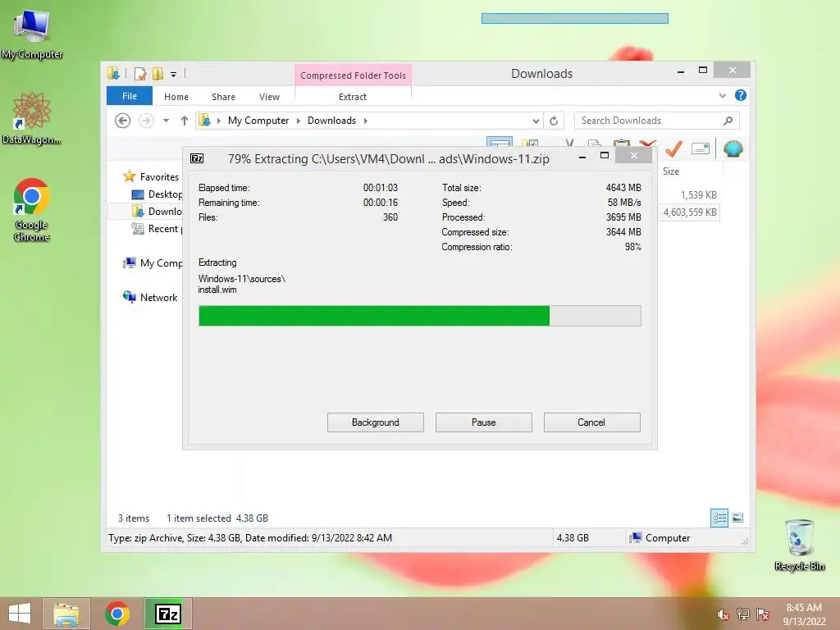
Task: Open the address bar history dropdown
Action: (x=535, y=121)
